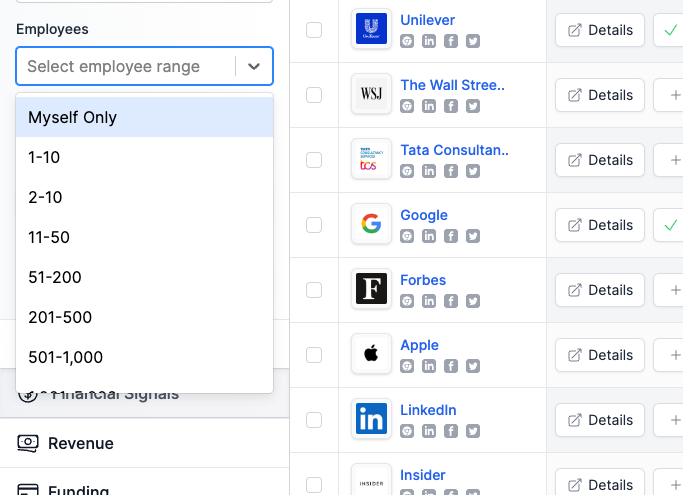Open Apple's Twitter icon

473,366
